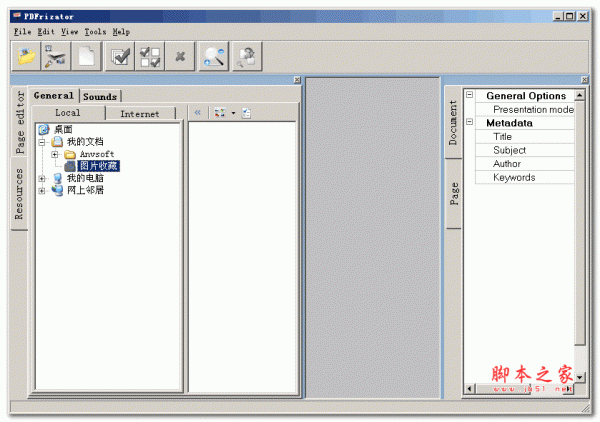The width and height of the screenshot is (600, 422).
Task: Select 网上邻居 in the tree
Action: click(85, 190)
